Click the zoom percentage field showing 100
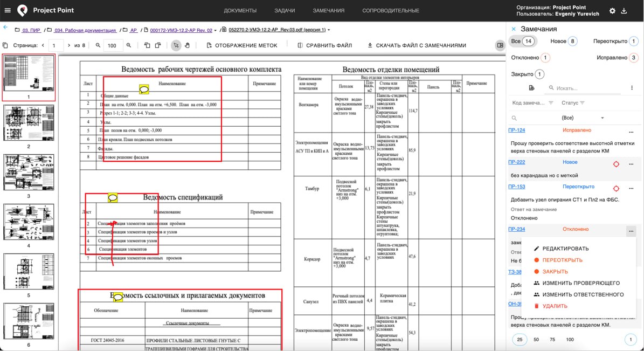This screenshot has width=644, height=351. point(112,46)
